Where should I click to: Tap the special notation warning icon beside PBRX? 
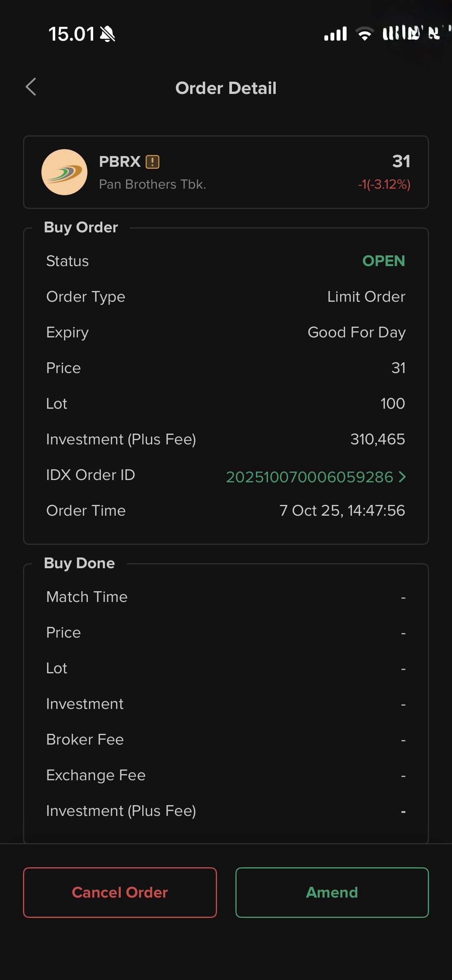153,162
